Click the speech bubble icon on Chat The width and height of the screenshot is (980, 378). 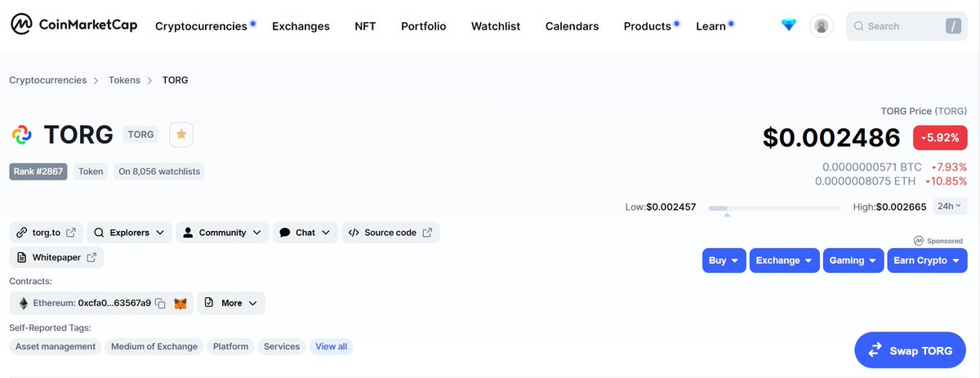[x=284, y=233]
